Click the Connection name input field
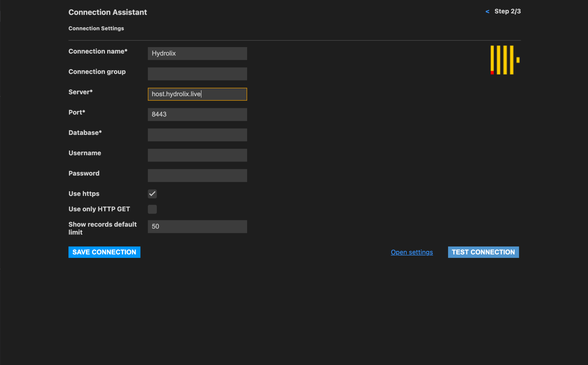This screenshot has width=588, height=365. tap(197, 54)
